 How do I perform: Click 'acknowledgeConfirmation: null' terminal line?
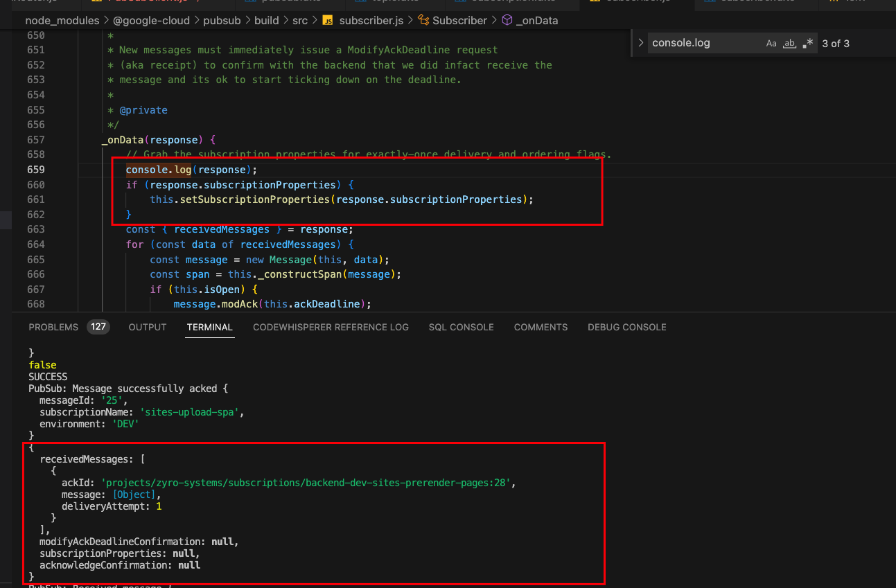click(120, 565)
